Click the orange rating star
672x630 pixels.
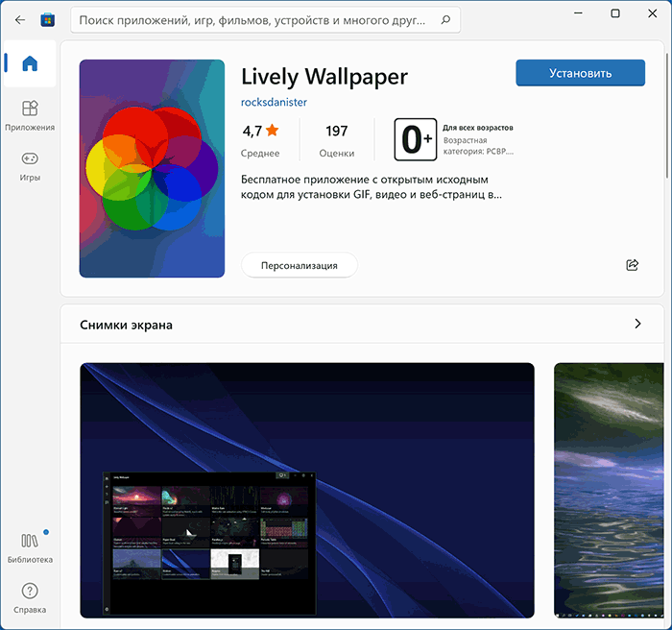pos(272,130)
